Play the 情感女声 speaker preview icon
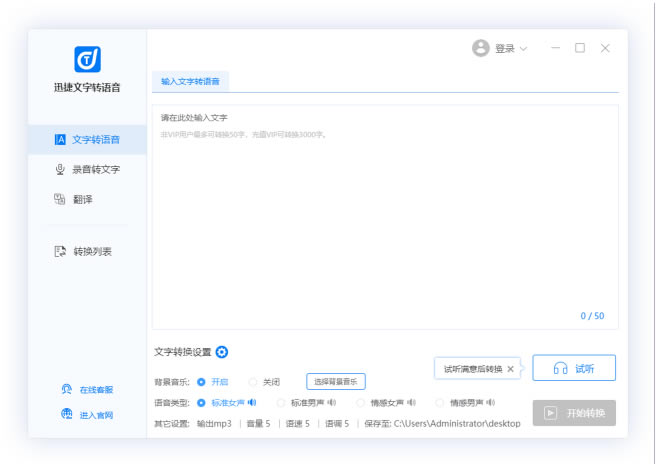 (411, 403)
